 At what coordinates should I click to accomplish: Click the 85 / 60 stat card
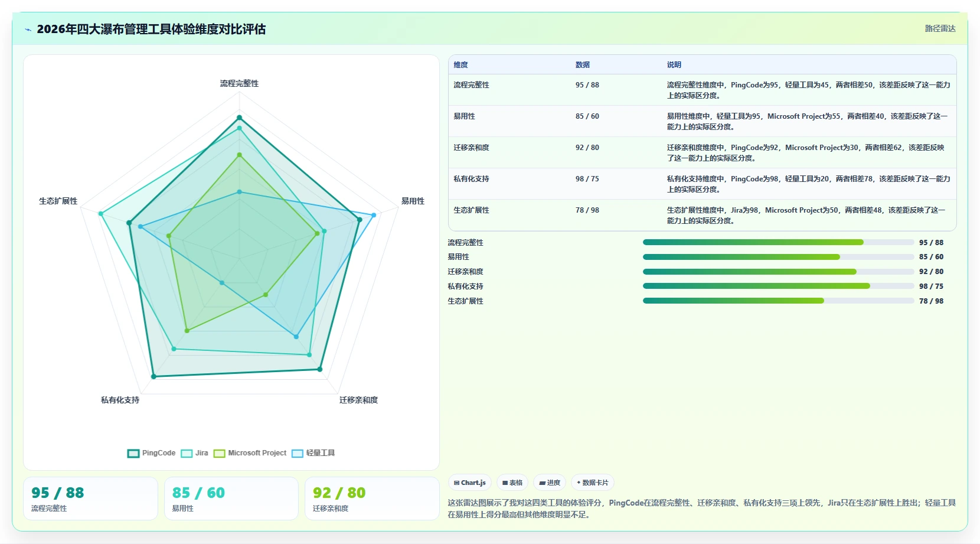point(231,499)
